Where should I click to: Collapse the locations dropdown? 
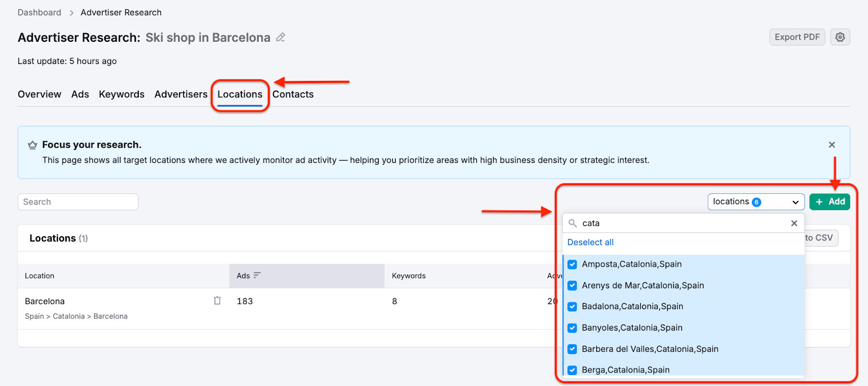[x=756, y=202]
